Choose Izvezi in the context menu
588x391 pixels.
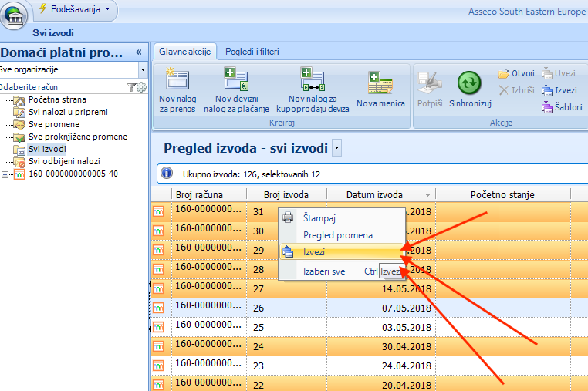click(x=342, y=252)
